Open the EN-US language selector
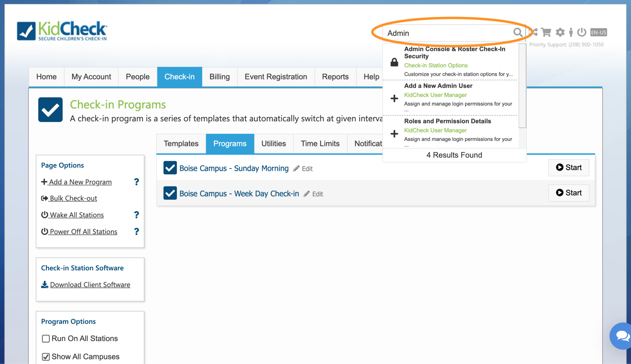This screenshot has height=364, width=631. pos(598,32)
